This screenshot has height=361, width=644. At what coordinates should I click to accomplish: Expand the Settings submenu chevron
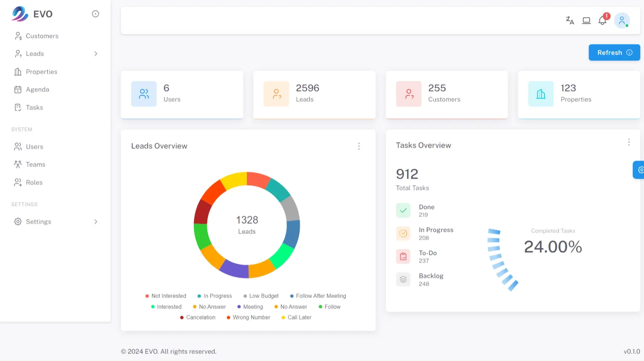click(x=96, y=222)
